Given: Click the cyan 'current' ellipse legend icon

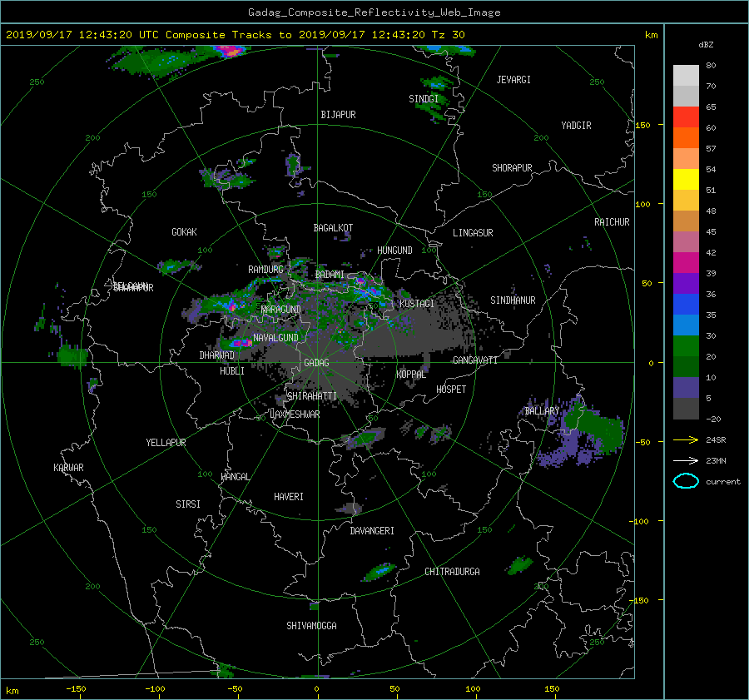Looking at the screenshot, I should [686, 481].
